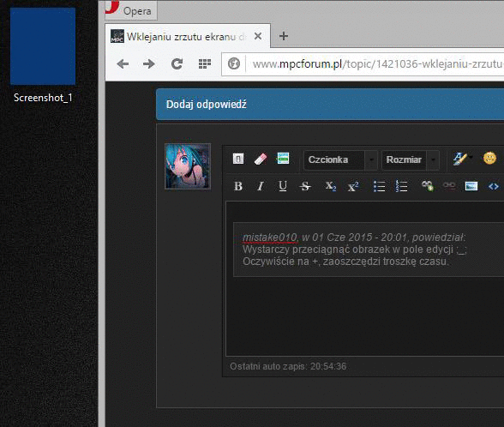Screen dimensions: 504x427
Task: Click the user avatar image
Action: coord(188,166)
